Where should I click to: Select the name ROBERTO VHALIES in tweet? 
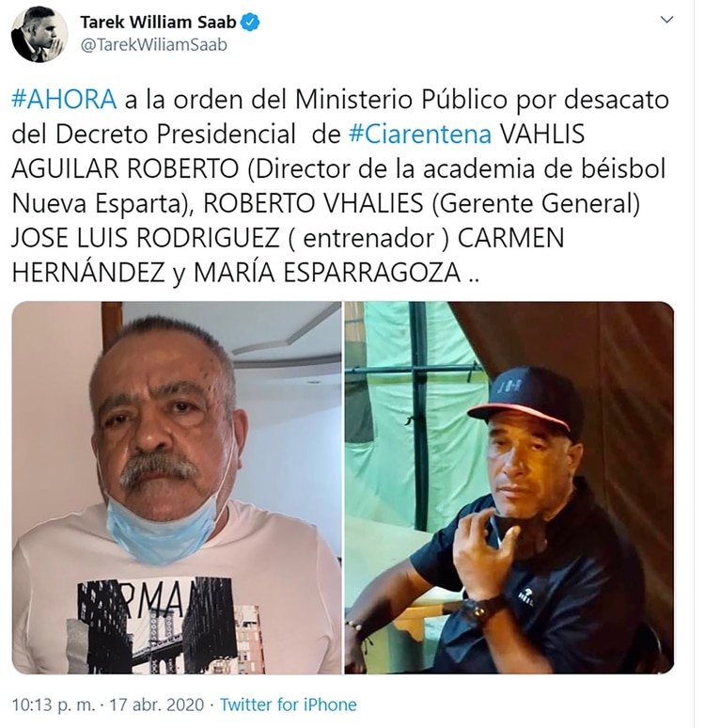[313, 203]
